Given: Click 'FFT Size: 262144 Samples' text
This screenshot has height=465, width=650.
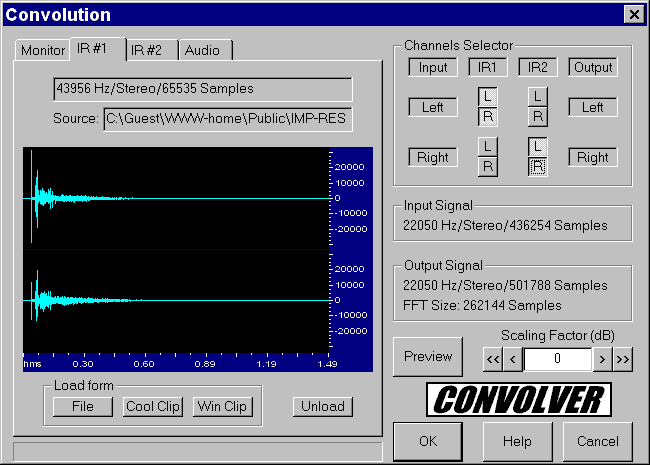Looking at the screenshot, I should (x=482, y=306).
